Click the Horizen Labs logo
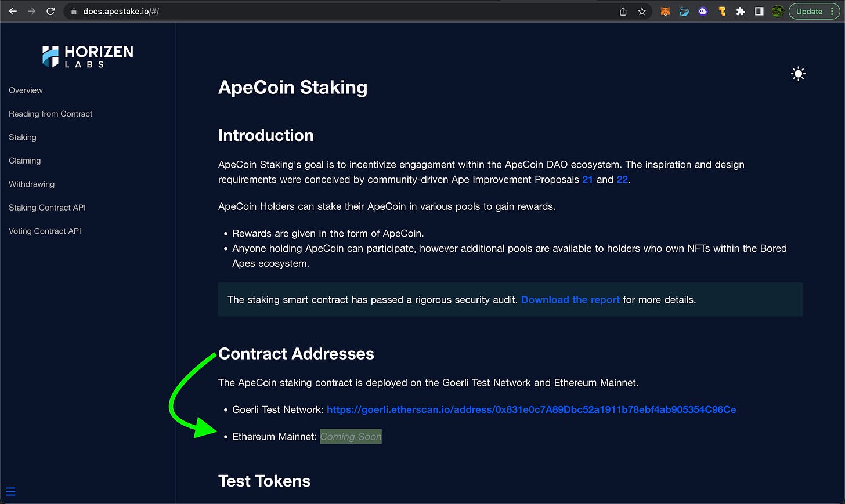This screenshot has height=504, width=845. coord(87,56)
